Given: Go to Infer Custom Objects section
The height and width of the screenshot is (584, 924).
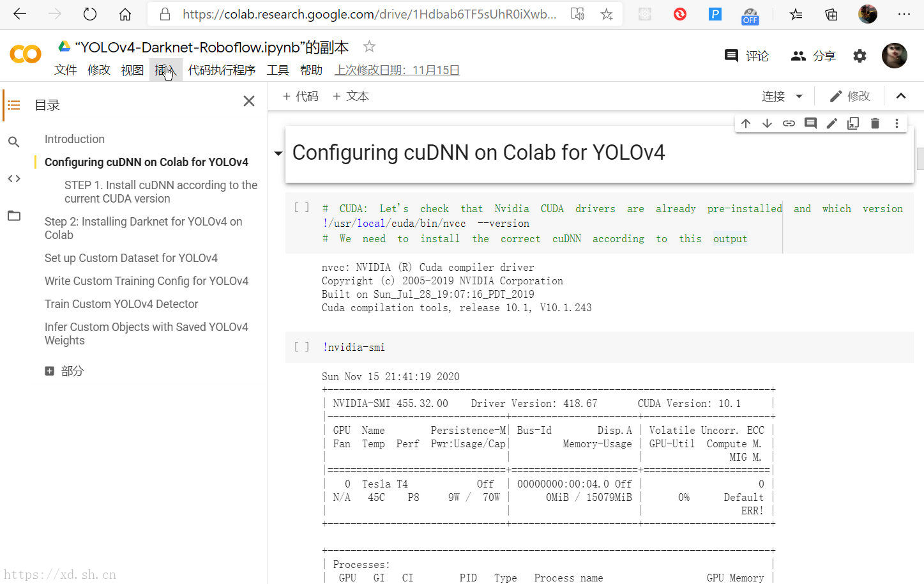Looking at the screenshot, I should (x=146, y=334).
